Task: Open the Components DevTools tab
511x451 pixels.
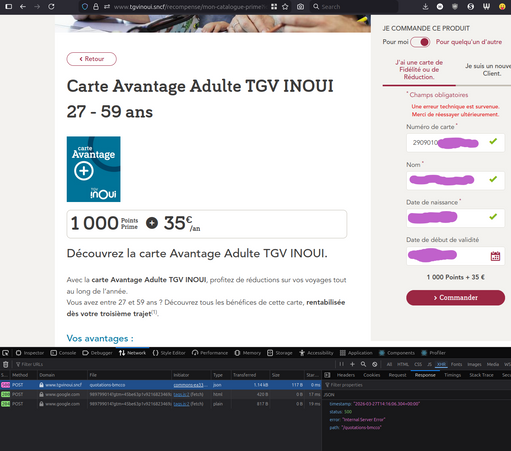Action: pos(397,353)
